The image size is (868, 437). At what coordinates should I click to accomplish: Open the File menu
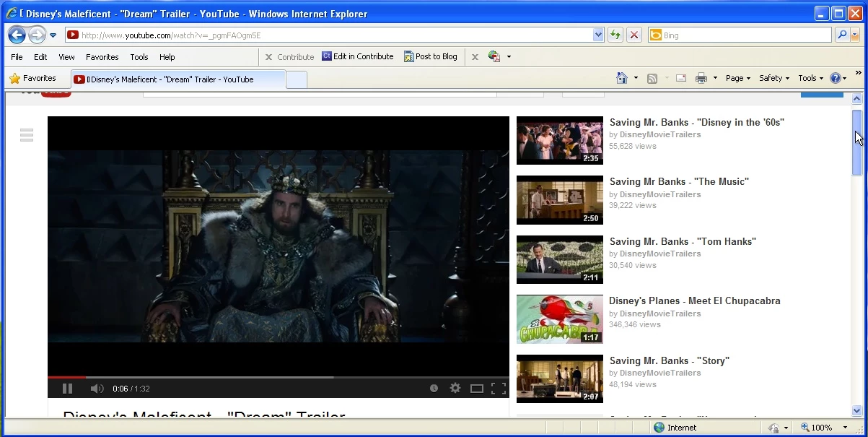coord(17,57)
